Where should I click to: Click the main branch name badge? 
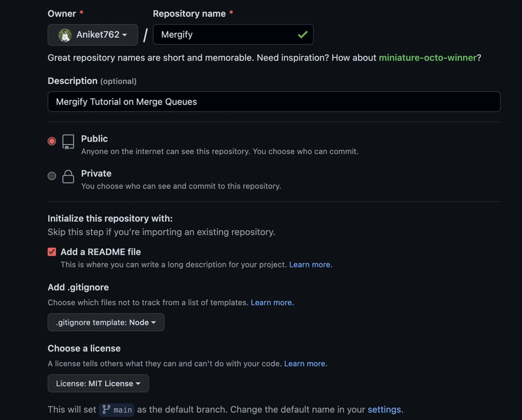tap(117, 410)
